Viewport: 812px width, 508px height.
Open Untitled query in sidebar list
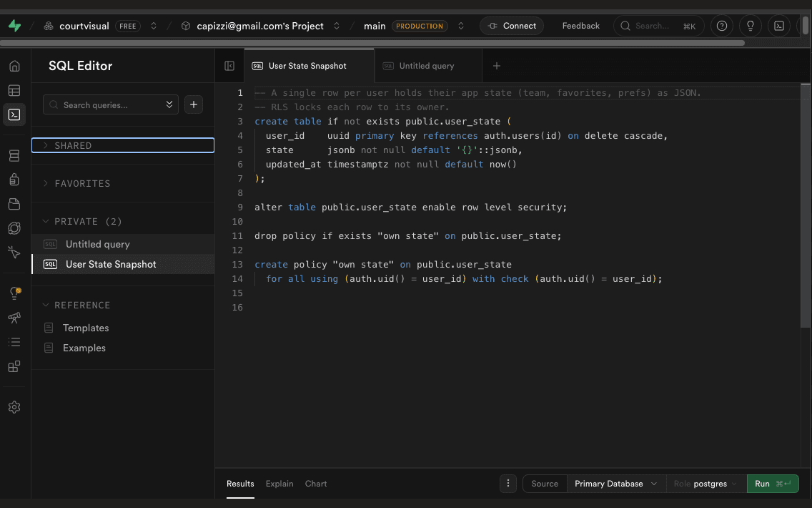[123, 244]
